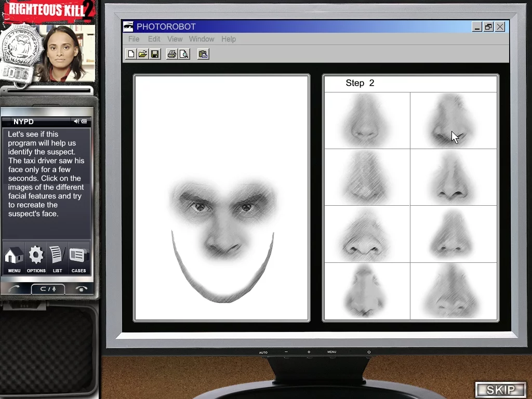This screenshot has width=532, height=399.
Task: Select the second-row left nose sketch
Action: pyautogui.click(x=367, y=177)
